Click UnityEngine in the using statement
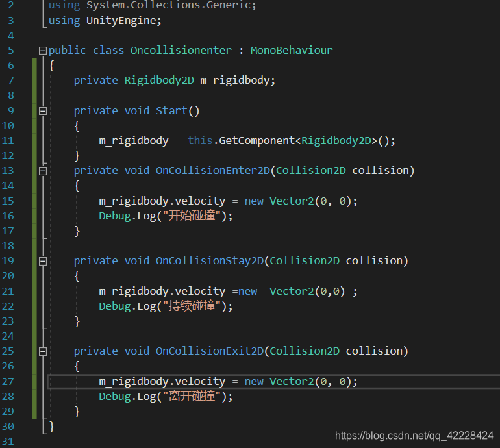The image size is (500, 448). [x=121, y=21]
